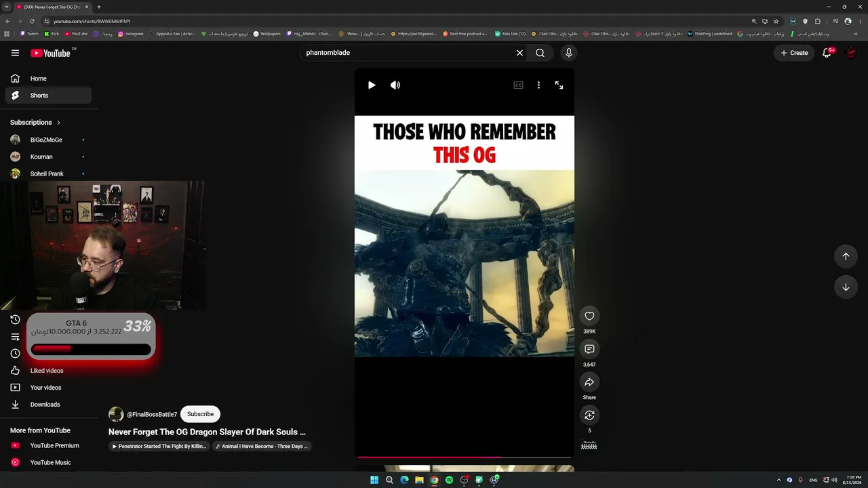Open the 'Animal I Have Become' music chip
Image resolution: width=868 pixels, height=488 pixels.
coord(262,447)
